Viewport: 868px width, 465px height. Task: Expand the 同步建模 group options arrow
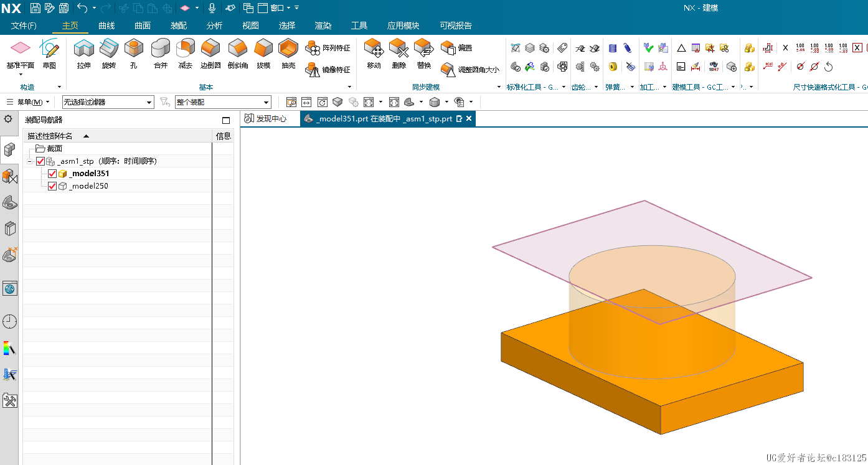click(x=500, y=87)
